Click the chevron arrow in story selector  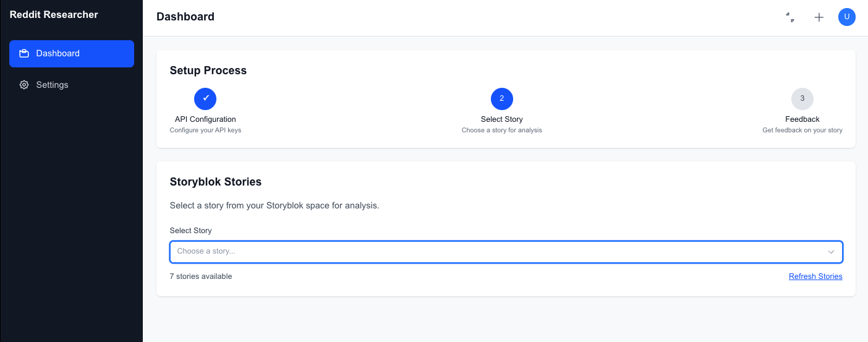point(831,252)
